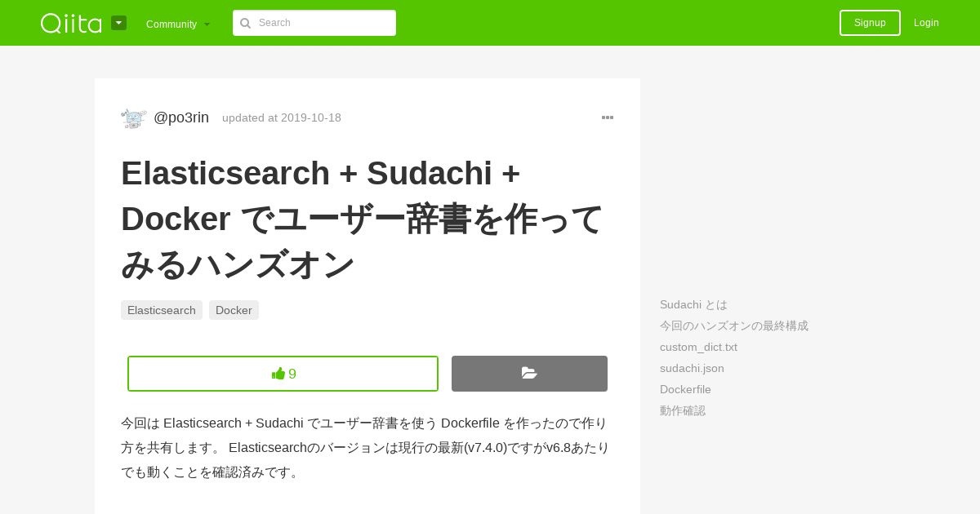Viewport: 980px width, 514px height.
Task: Stock the article with folder button
Action: pos(529,374)
